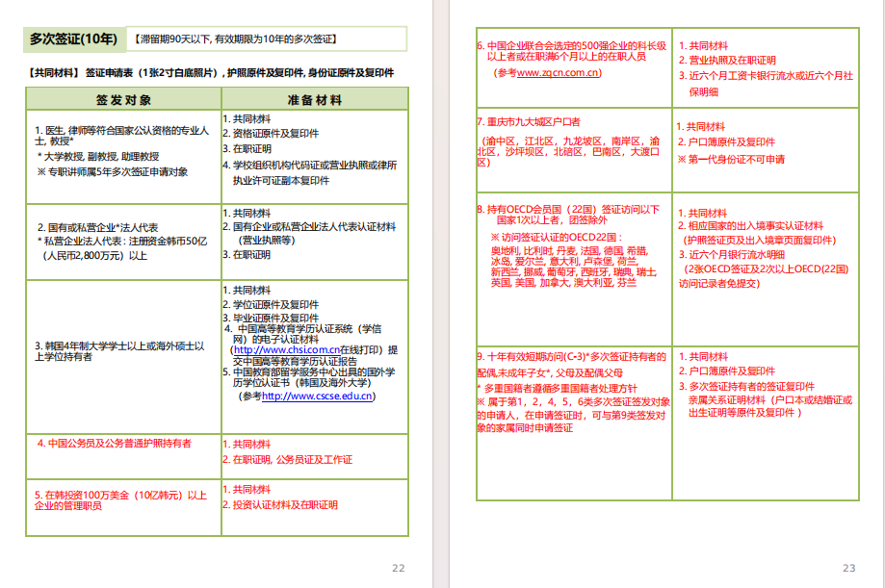885x588 pixels.
Task: Click the 【共同材料】 label text
Action: point(55,73)
